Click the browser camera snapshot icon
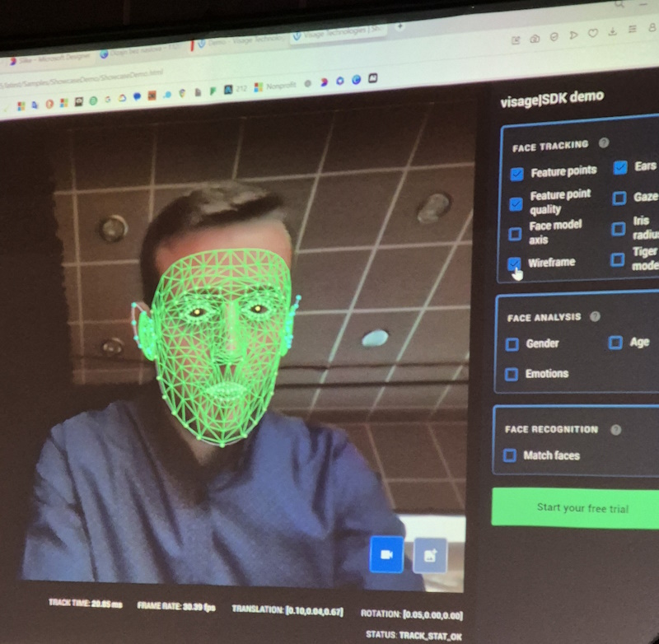The height and width of the screenshot is (644, 659). [535, 39]
